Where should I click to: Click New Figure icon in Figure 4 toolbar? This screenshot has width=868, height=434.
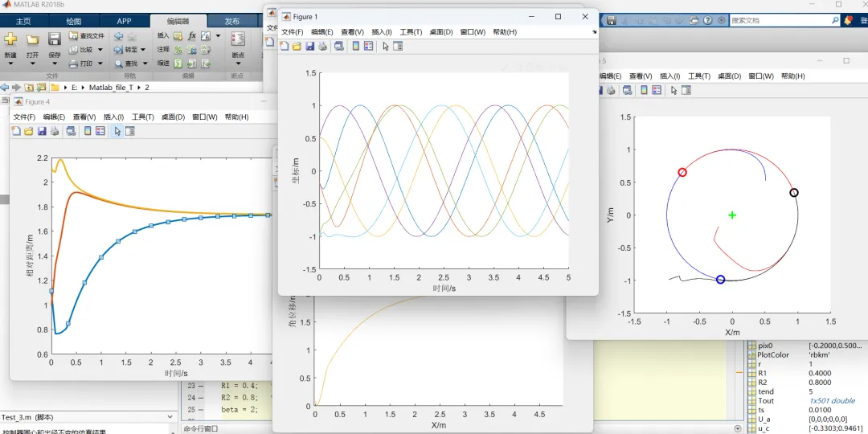pos(17,131)
